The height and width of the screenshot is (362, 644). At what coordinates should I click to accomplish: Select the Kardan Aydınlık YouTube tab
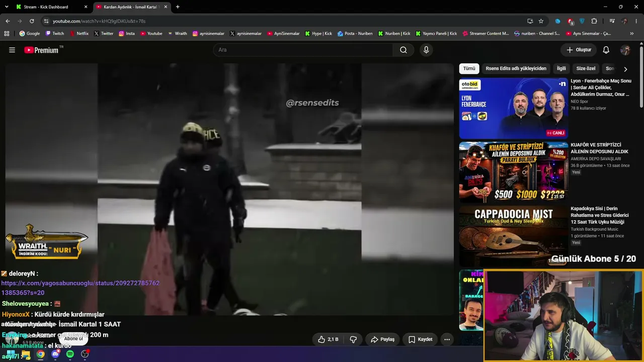[x=132, y=7]
